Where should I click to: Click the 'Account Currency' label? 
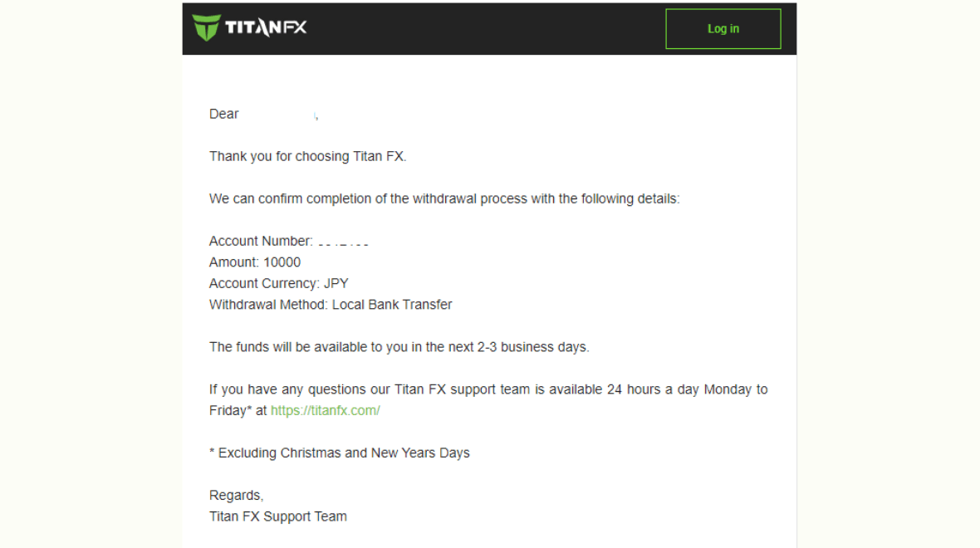[x=263, y=283]
